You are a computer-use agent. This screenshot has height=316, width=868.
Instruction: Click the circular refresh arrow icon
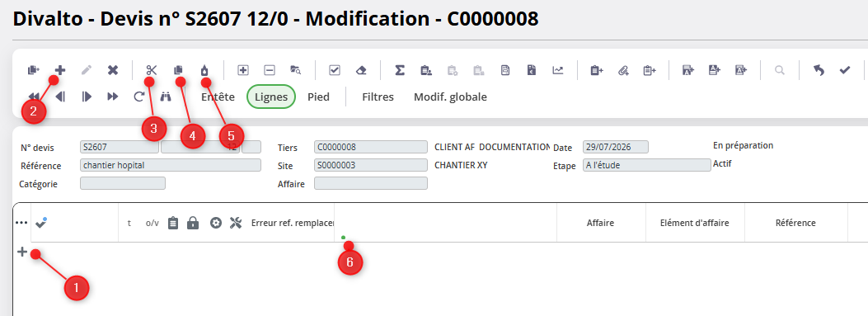139,97
